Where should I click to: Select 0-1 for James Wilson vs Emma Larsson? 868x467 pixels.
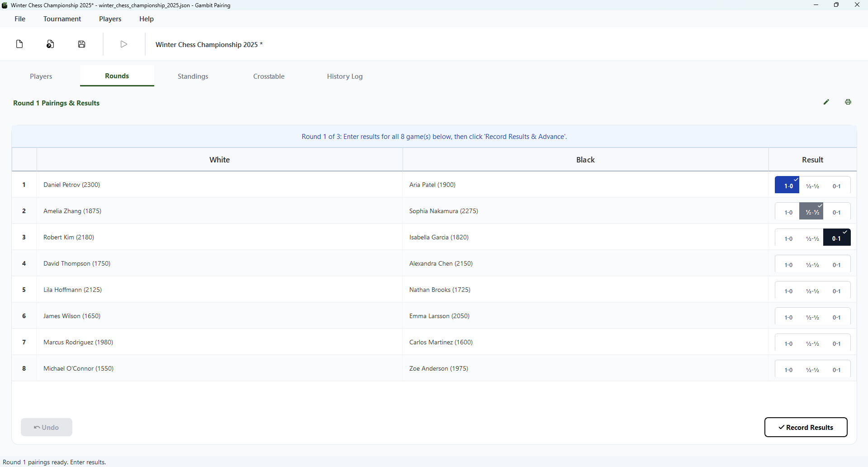point(837,317)
